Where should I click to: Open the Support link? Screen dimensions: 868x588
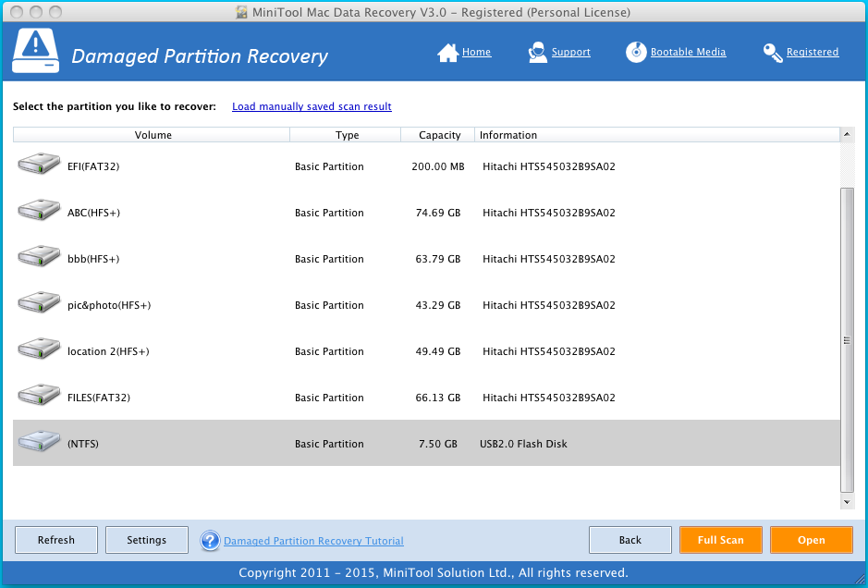pyautogui.click(x=570, y=52)
